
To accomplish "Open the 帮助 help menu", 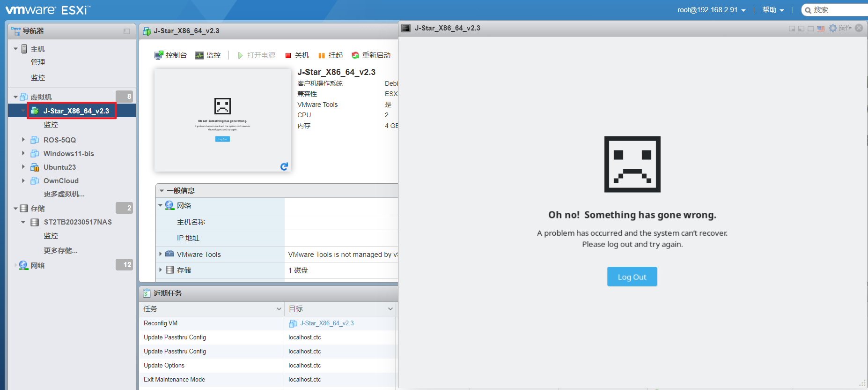I will (772, 10).
